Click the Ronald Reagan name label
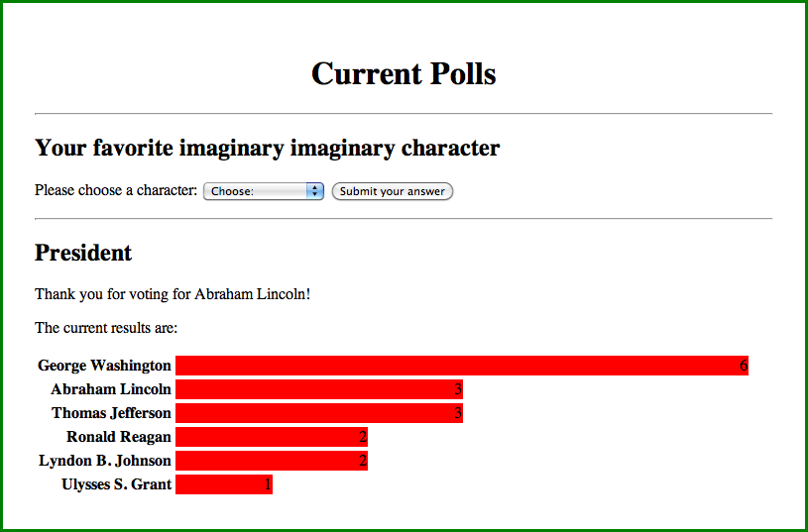 (119, 437)
